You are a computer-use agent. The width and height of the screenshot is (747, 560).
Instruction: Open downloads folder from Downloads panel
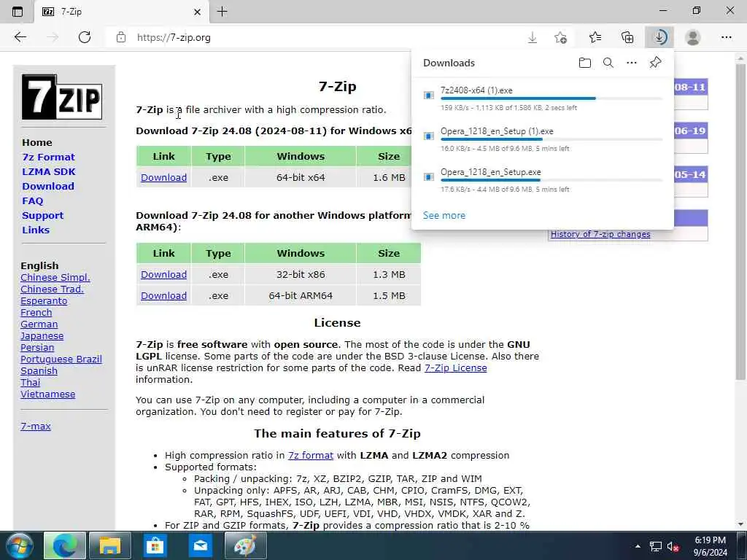584,63
